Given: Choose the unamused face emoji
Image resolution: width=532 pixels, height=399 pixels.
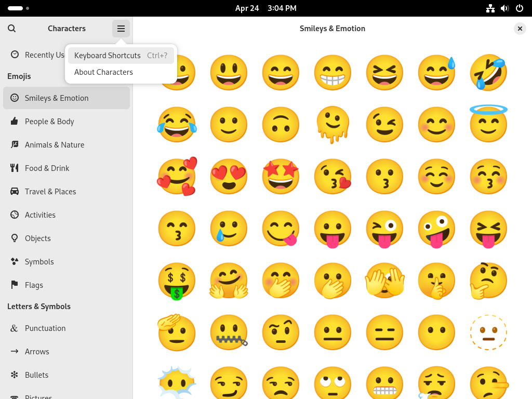Looking at the screenshot, I should [x=281, y=383].
